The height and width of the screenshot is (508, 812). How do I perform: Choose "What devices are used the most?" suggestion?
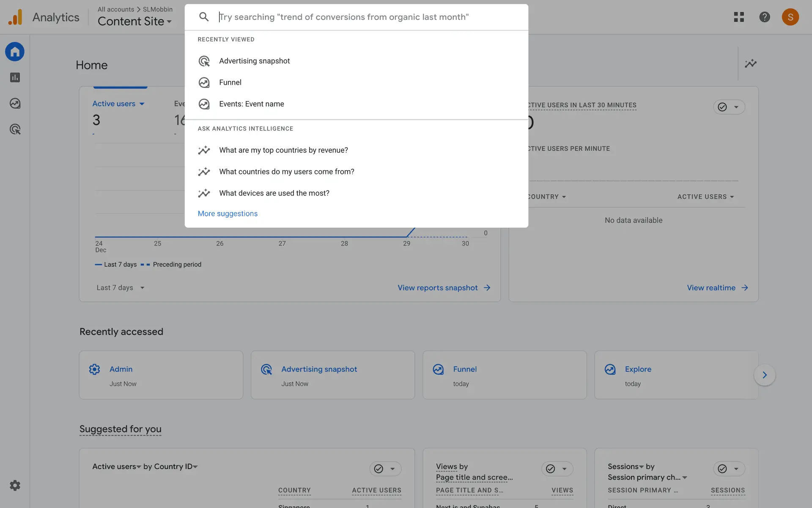click(274, 193)
